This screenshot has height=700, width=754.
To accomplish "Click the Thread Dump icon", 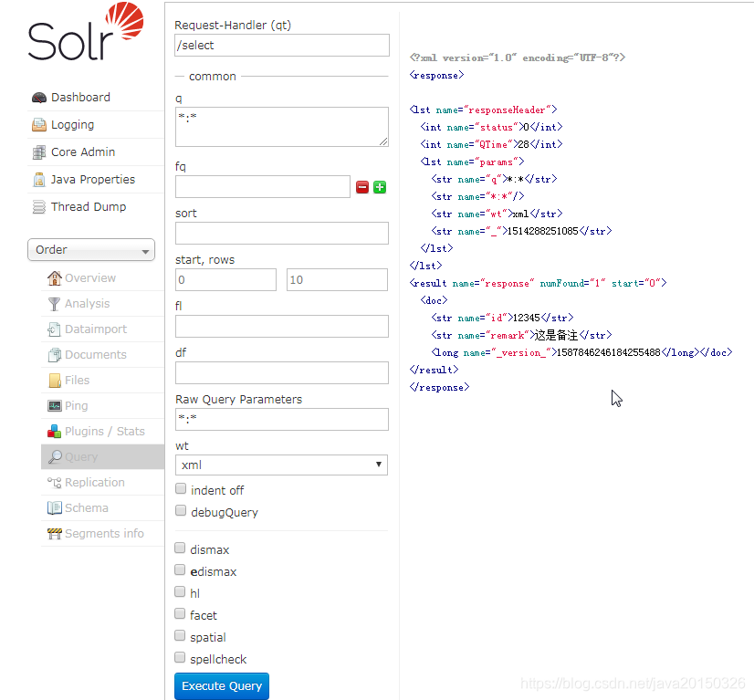I will [39, 207].
